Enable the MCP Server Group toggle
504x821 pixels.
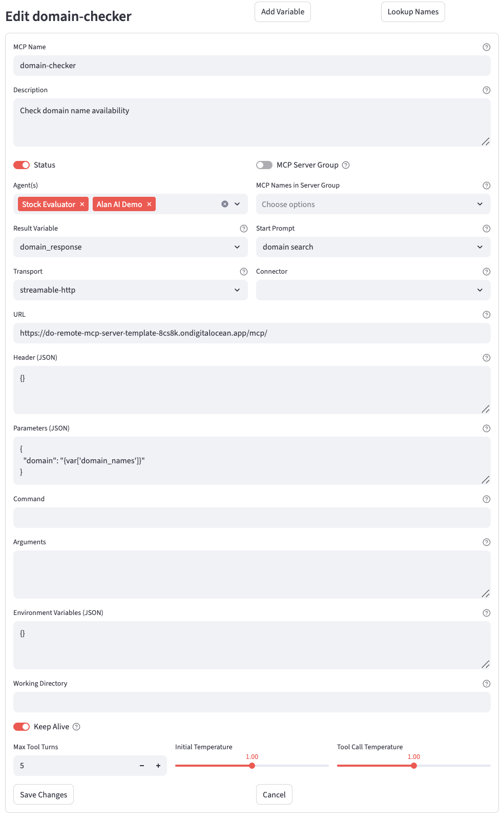[264, 165]
